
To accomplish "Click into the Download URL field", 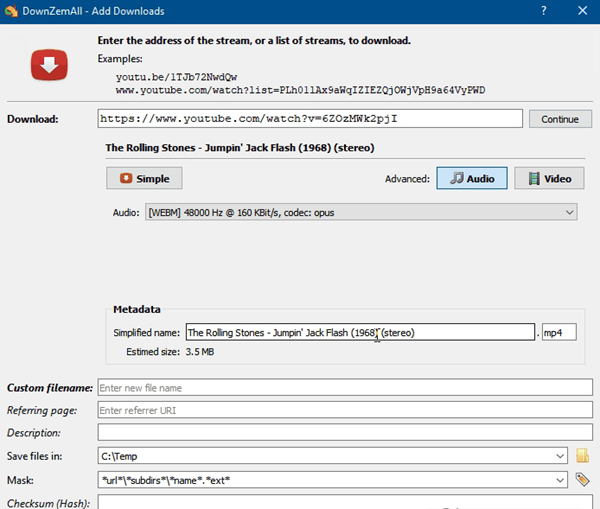I will click(310, 119).
